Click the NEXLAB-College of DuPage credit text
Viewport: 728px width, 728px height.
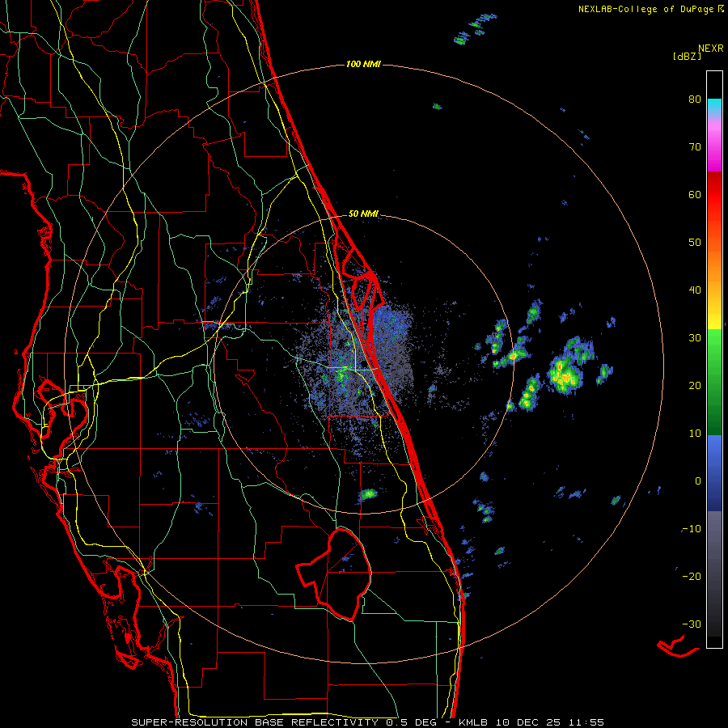pos(646,9)
